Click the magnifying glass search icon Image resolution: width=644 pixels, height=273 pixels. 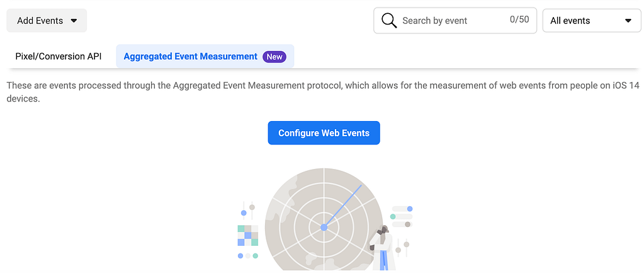(x=389, y=20)
